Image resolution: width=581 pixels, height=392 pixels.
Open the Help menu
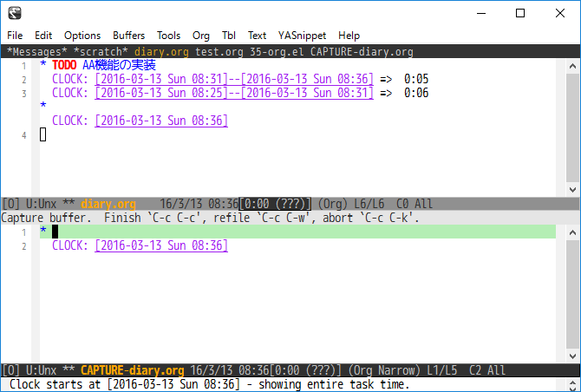(349, 36)
